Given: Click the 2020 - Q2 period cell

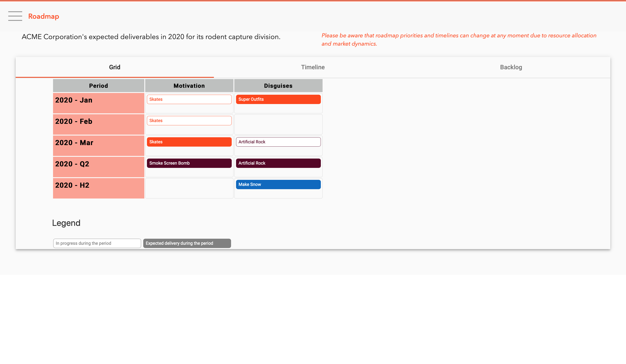Looking at the screenshot, I should click(99, 167).
